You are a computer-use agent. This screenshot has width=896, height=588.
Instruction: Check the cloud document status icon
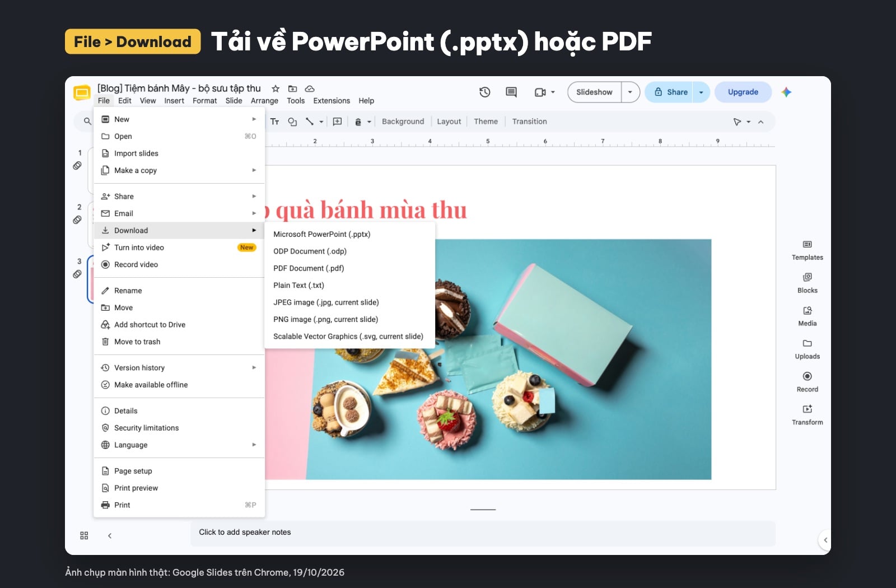(310, 88)
